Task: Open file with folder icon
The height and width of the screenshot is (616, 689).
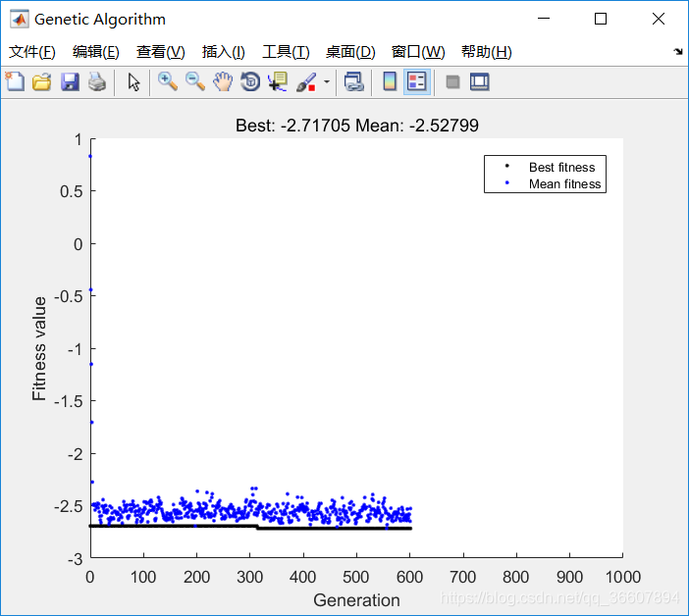Action: [x=42, y=82]
